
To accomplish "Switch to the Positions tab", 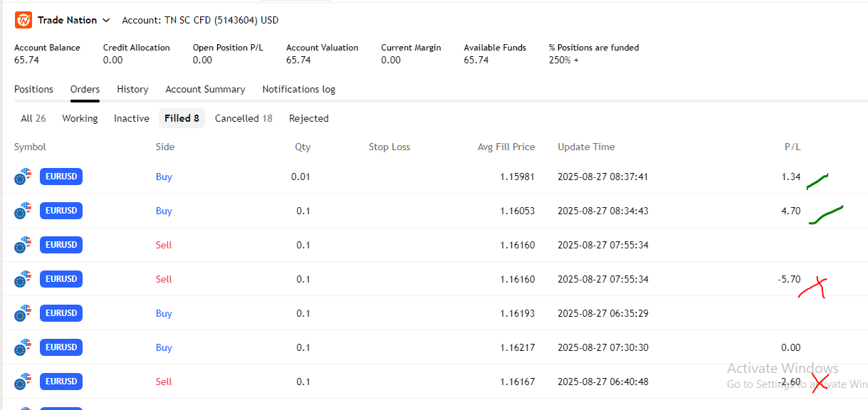I will (33, 89).
